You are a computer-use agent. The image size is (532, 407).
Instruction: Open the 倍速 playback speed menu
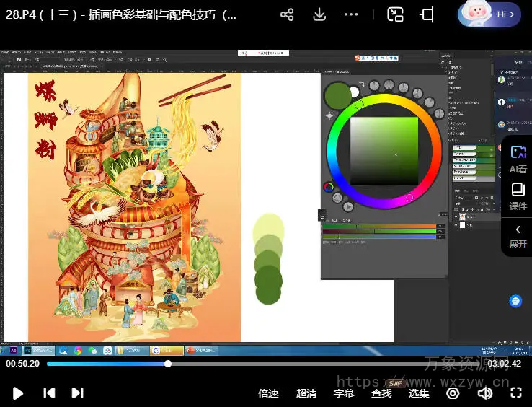[x=268, y=393]
